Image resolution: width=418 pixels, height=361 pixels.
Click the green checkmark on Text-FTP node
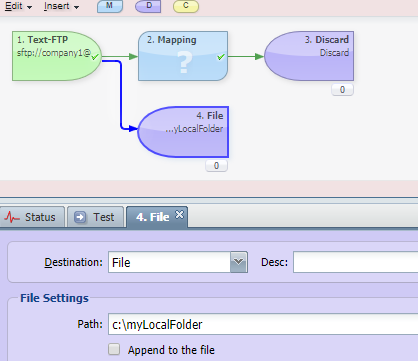point(95,57)
